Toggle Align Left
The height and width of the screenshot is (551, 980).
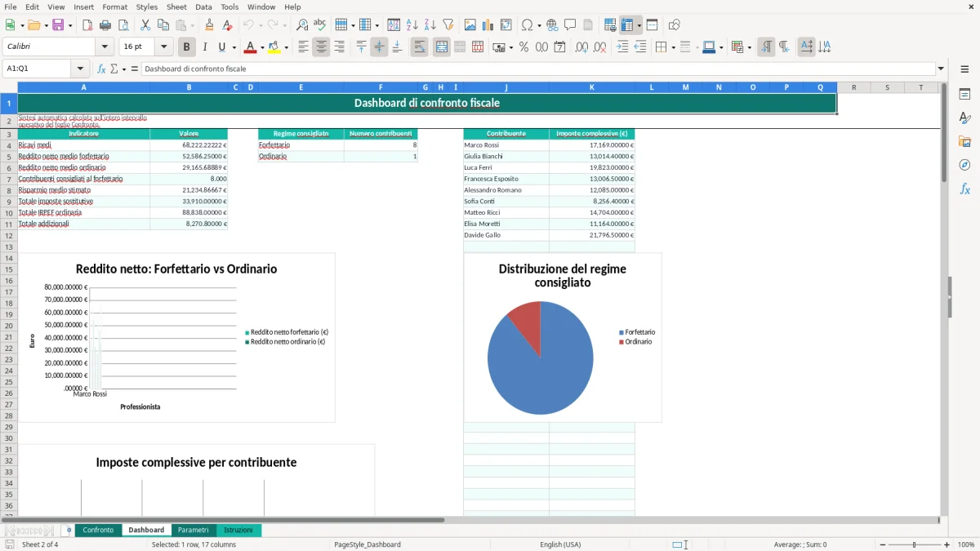coord(303,47)
